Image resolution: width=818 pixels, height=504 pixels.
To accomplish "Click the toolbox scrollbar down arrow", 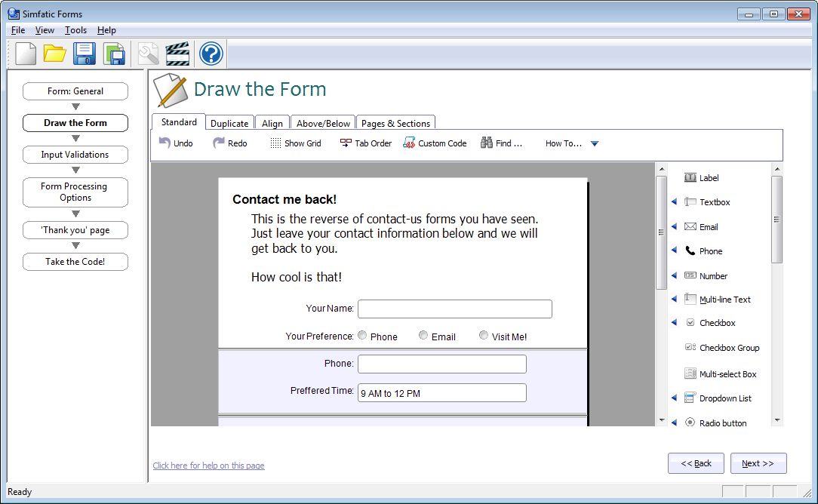I will [x=777, y=420].
